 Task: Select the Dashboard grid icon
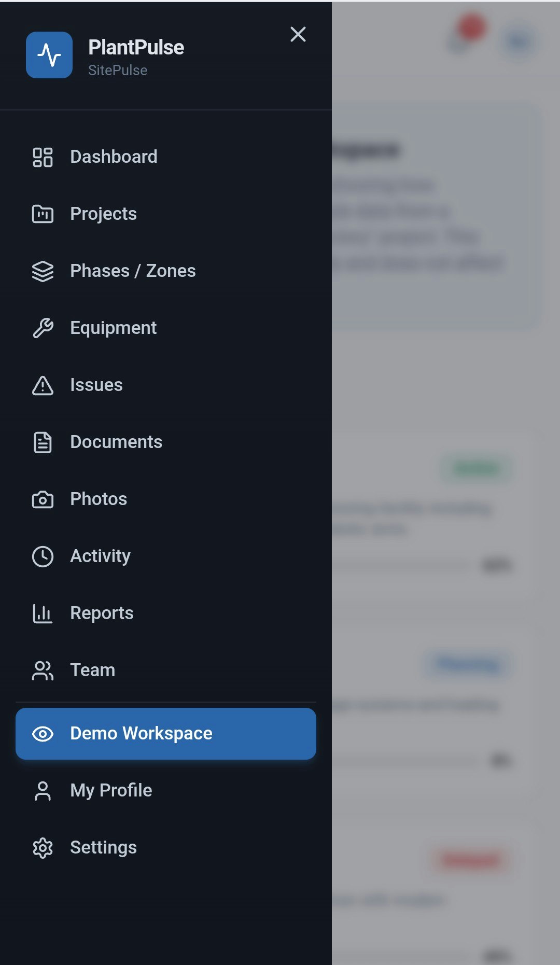(x=43, y=157)
